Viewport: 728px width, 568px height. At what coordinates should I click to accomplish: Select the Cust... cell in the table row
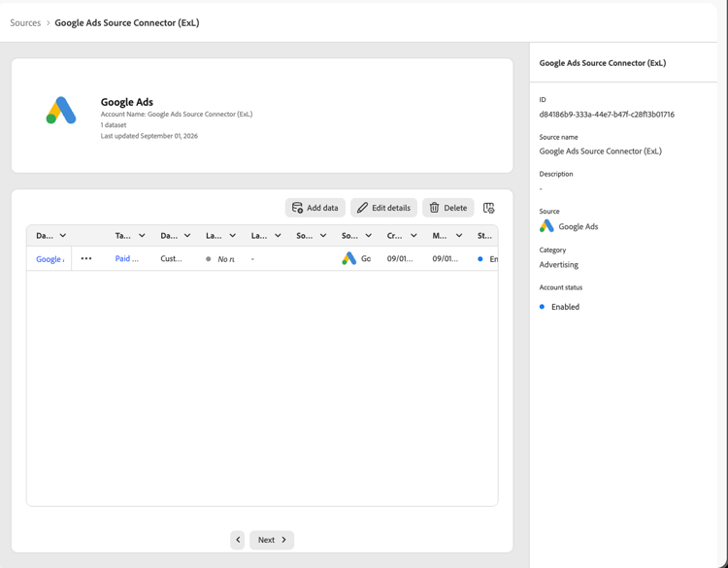171,258
